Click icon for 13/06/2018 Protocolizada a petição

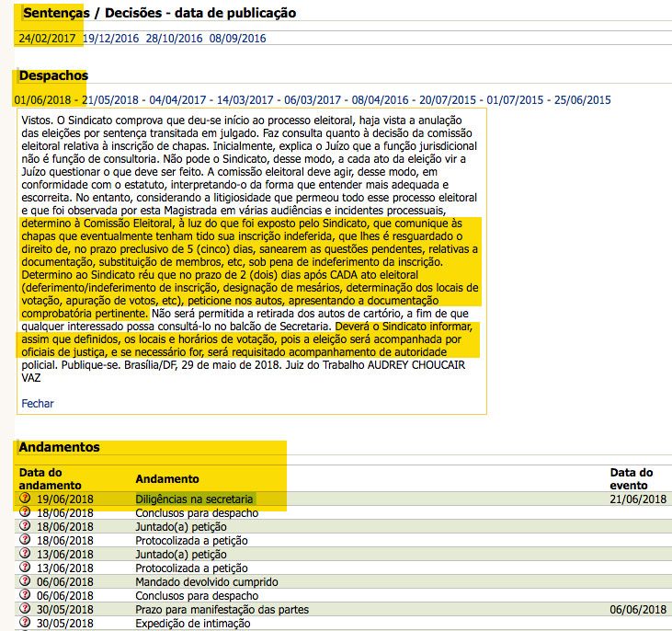click(x=25, y=568)
